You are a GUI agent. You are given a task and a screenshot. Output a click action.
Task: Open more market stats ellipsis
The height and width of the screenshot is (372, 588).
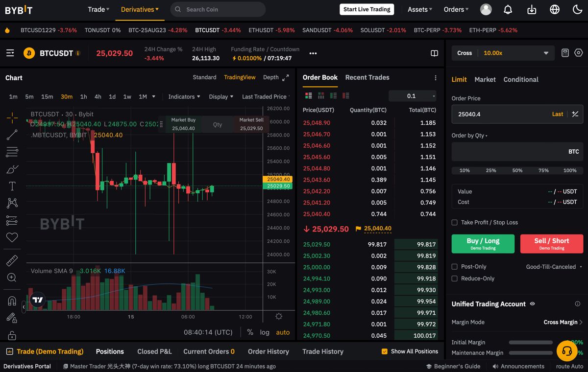coord(313,53)
